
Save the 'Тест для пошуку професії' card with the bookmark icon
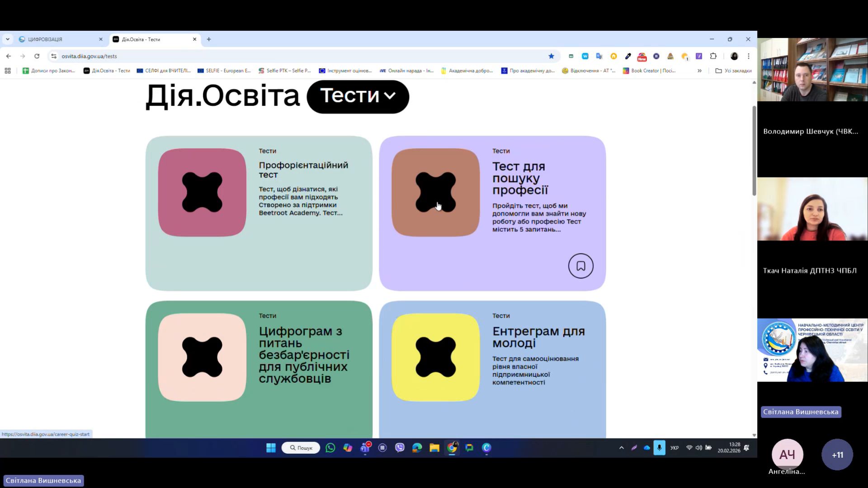pos(580,266)
